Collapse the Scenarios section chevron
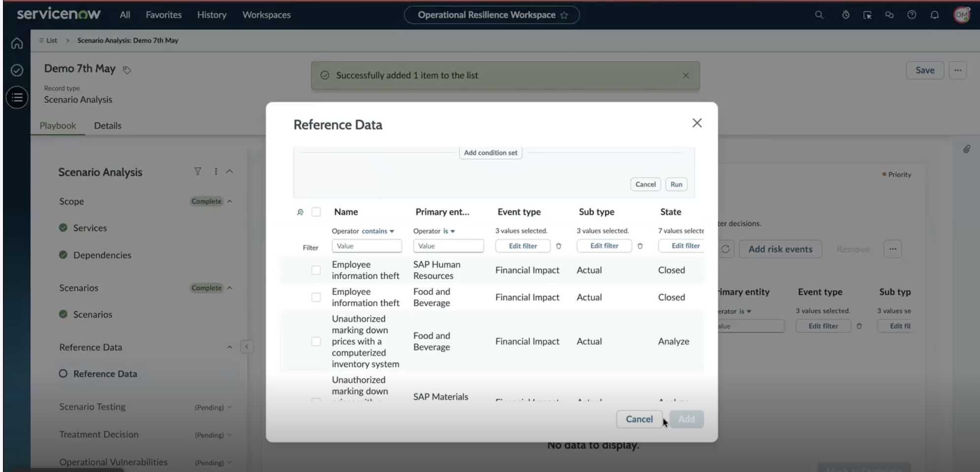Image resolution: width=980 pixels, height=472 pixels. (229, 288)
